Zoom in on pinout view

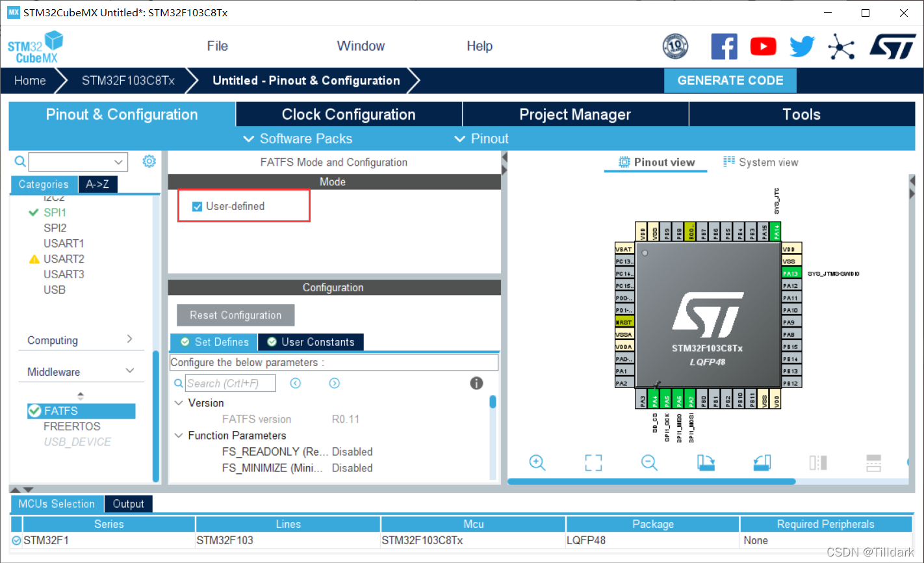point(537,462)
